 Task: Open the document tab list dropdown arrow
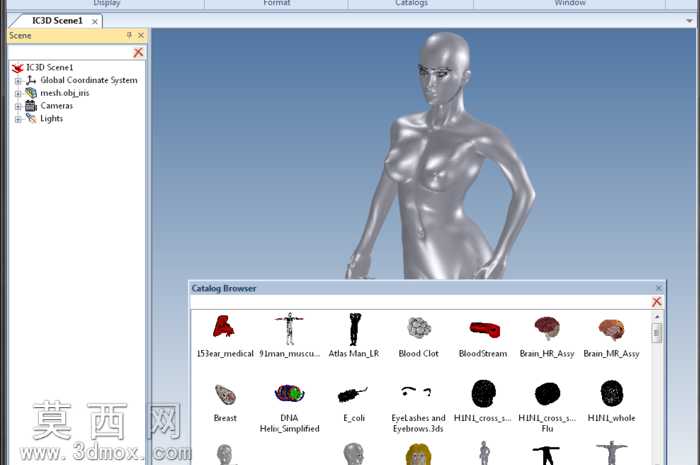(689, 21)
